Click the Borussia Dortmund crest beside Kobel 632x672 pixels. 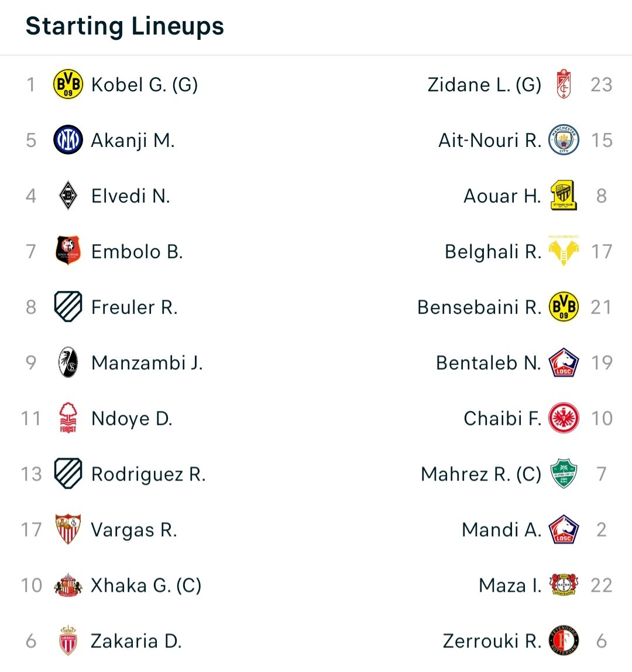click(x=68, y=84)
